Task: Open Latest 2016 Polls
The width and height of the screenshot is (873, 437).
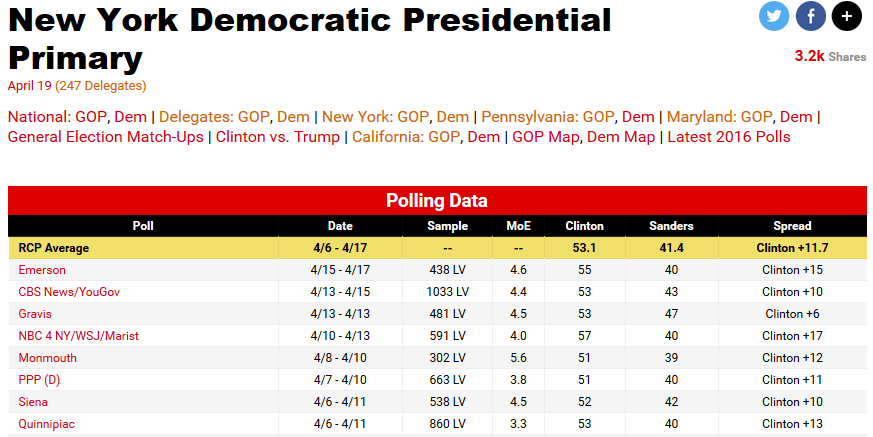Action: pos(728,137)
